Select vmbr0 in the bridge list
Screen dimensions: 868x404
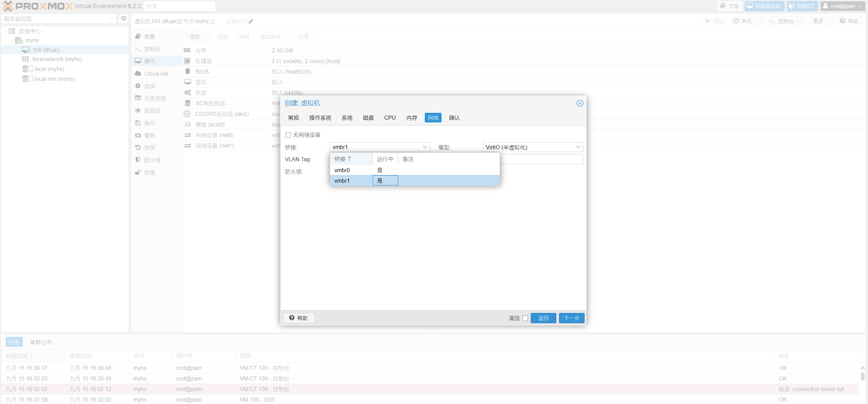pos(415,170)
